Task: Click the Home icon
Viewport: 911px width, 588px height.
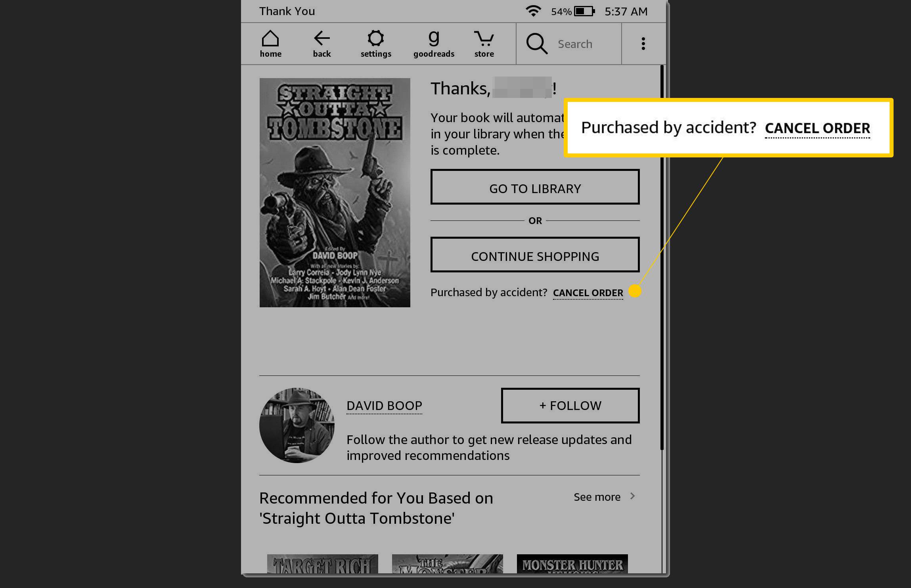Action: [270, 43]
